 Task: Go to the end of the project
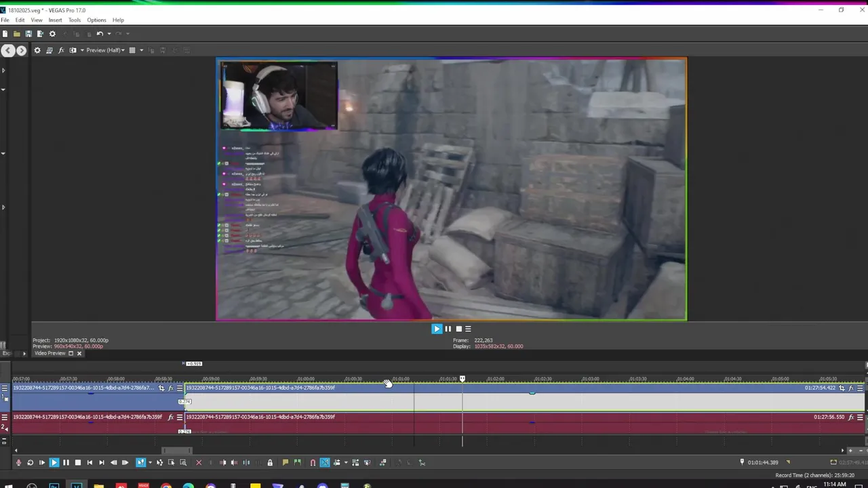[x=101, y=463]
